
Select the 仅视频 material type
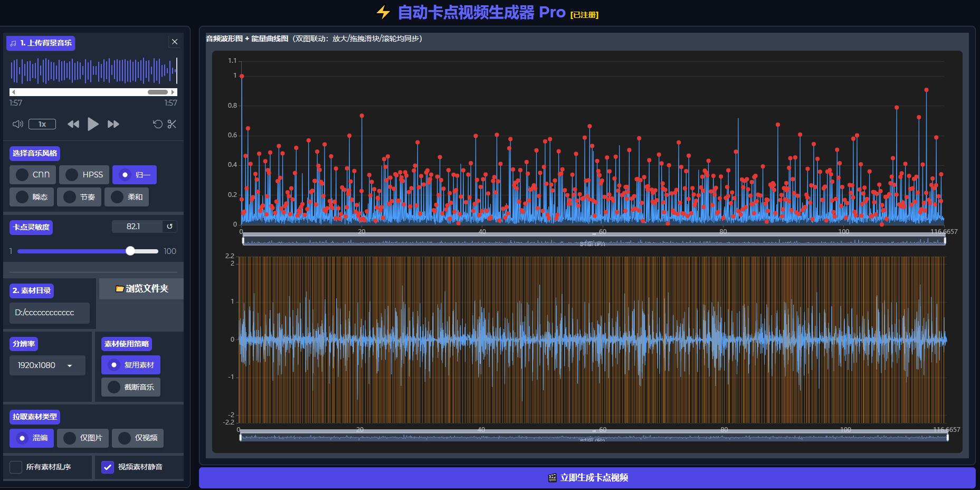tap(138, 438)
